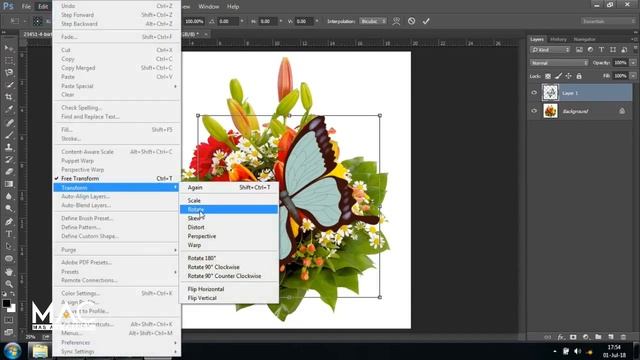
Task: Choose Scale from Transform submenu
Action: (229, 200)
